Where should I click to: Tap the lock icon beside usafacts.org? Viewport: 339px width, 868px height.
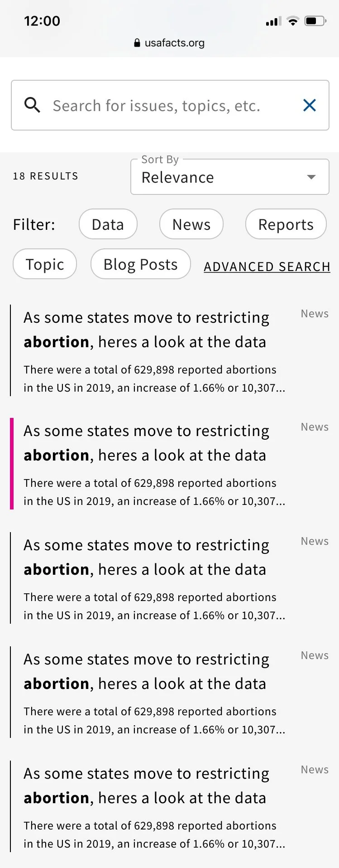[137, 43]
